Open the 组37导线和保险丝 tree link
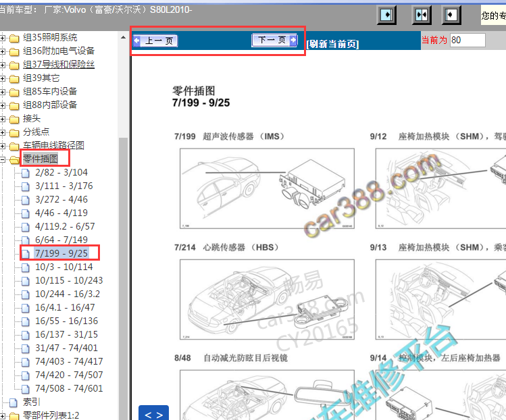The height and width of the screenshot is (420, 506). (x=59, y=65)
